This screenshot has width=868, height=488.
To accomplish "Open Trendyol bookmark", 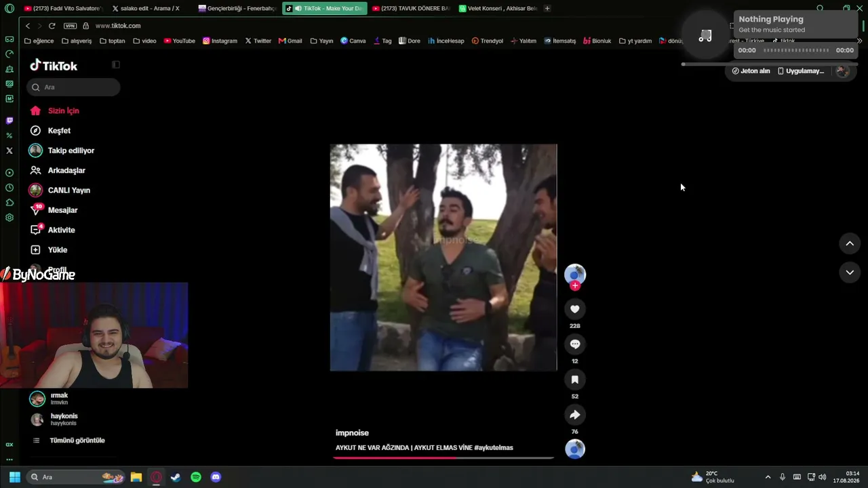I will click(x=488, y=41).
